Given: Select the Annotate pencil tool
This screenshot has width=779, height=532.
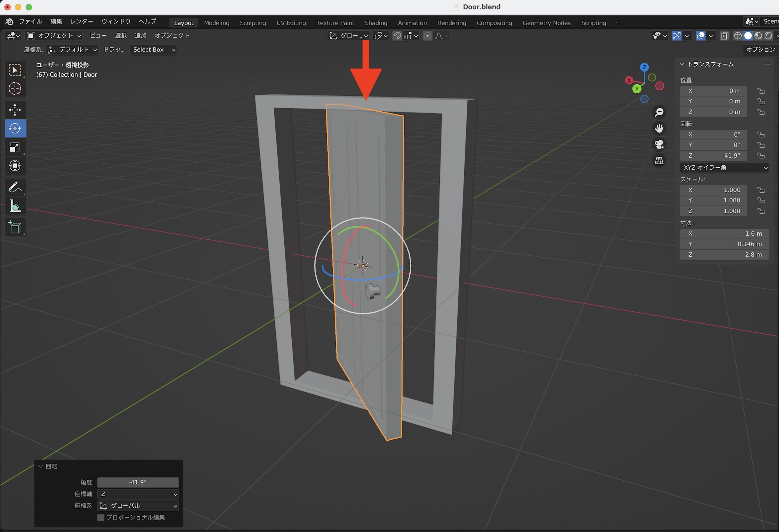Looking at the screenshot, I should coord(15,188).
